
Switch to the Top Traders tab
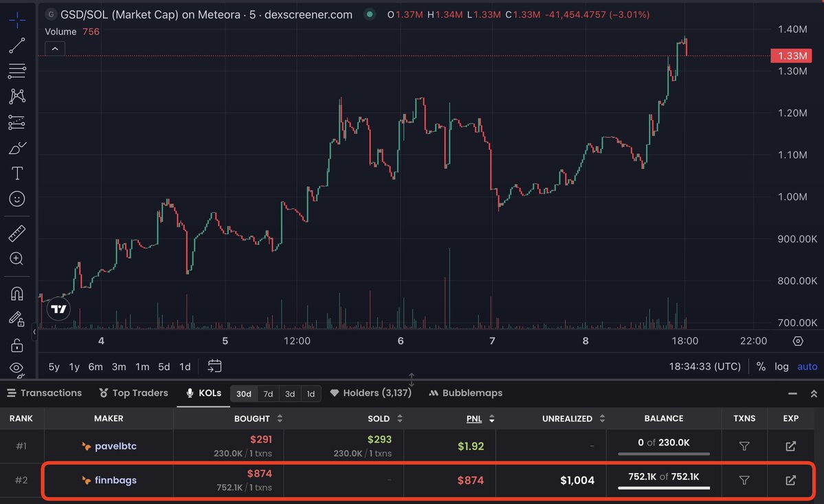point(133,393)
